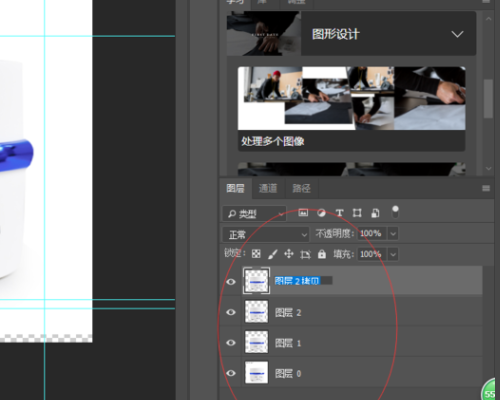Hide 图层 2 layer visibility eye
This screenshot has width=500, height=400.
click(231, 312)
